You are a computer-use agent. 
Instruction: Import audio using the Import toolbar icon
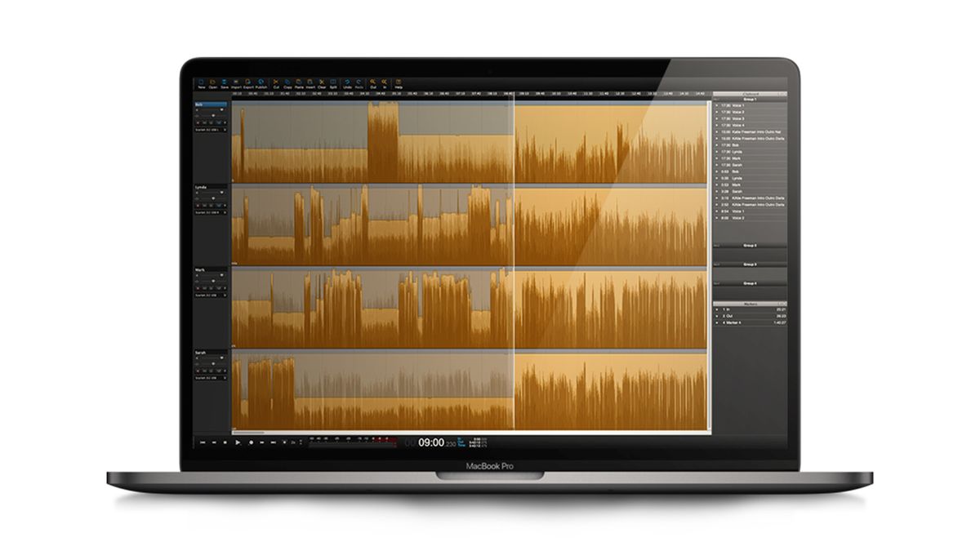(x=234, y=82)
